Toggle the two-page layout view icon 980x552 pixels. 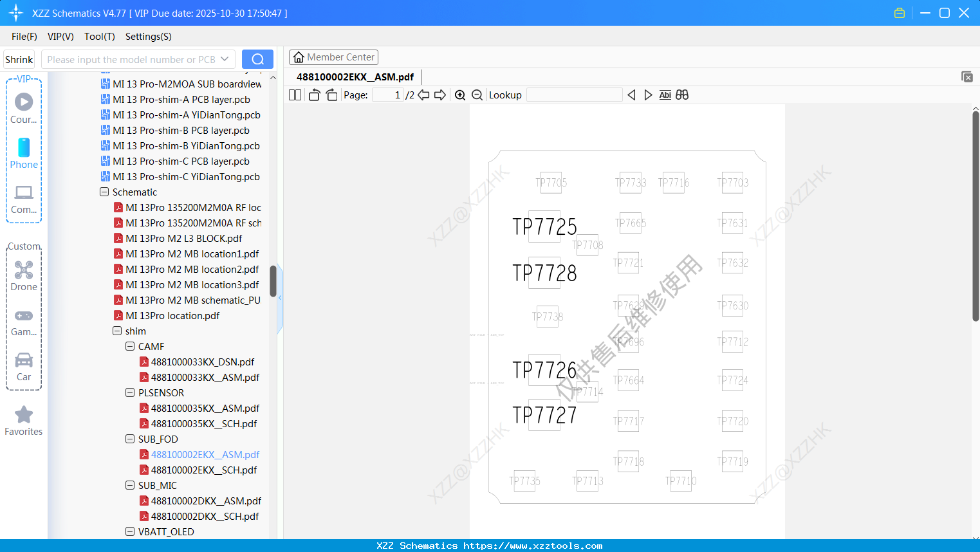(x=295, y=95)
